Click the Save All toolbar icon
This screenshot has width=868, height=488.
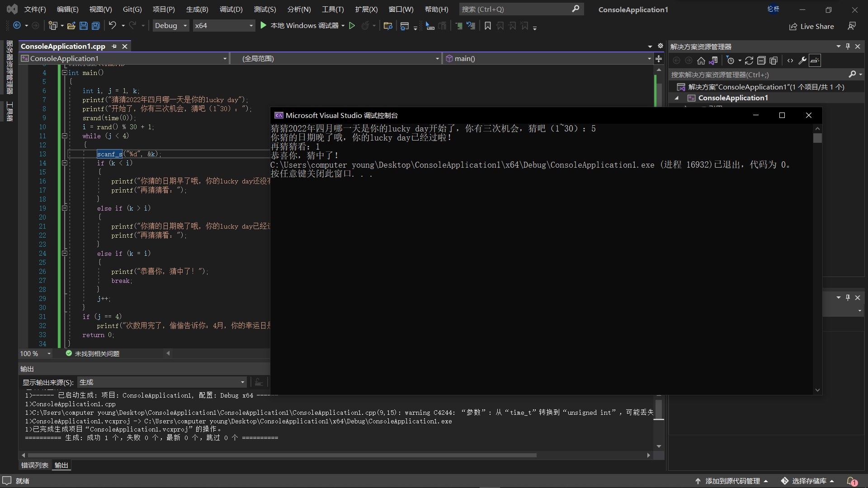point(95,26)
